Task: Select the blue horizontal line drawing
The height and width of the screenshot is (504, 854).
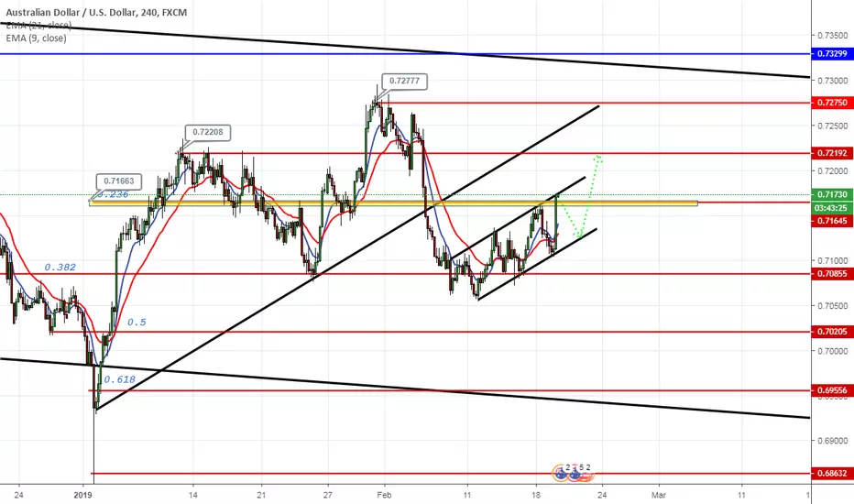Action: pyautogui.click(x=405, y=54)
